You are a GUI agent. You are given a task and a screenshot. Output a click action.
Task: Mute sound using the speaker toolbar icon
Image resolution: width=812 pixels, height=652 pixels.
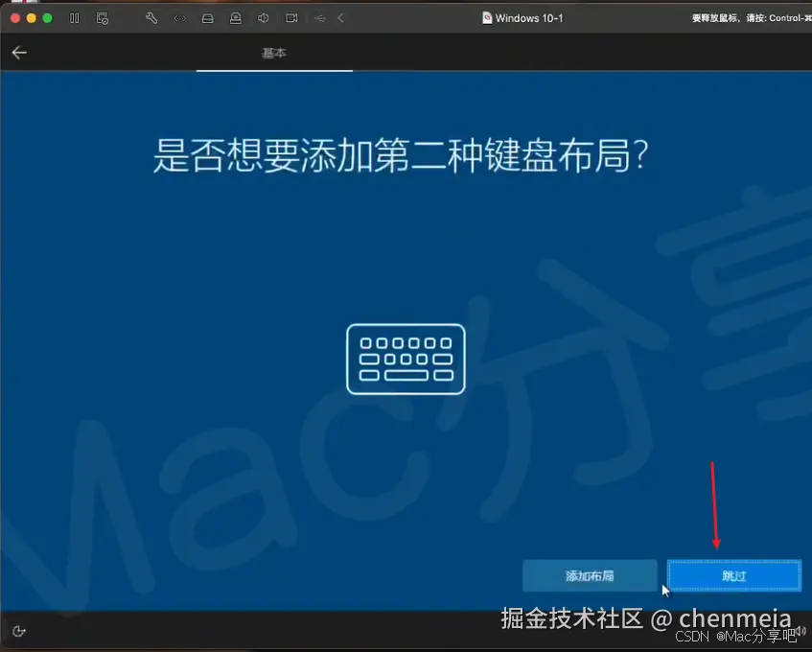(261, 17)
